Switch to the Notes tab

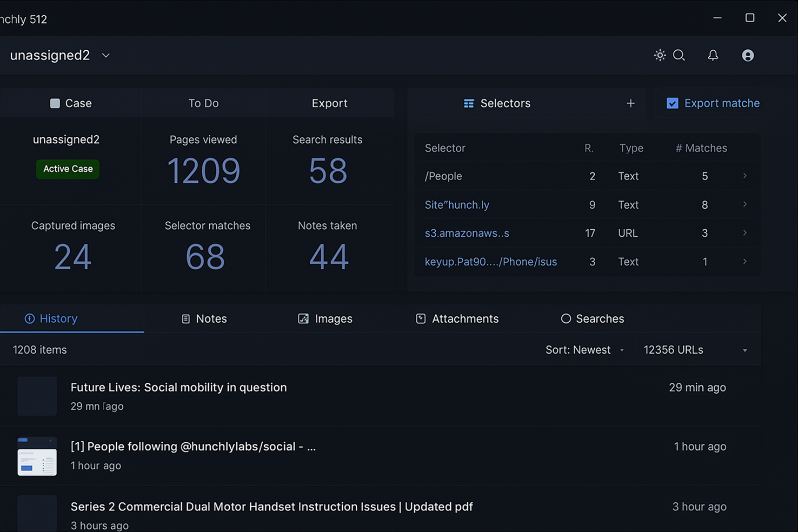[204, 319]
